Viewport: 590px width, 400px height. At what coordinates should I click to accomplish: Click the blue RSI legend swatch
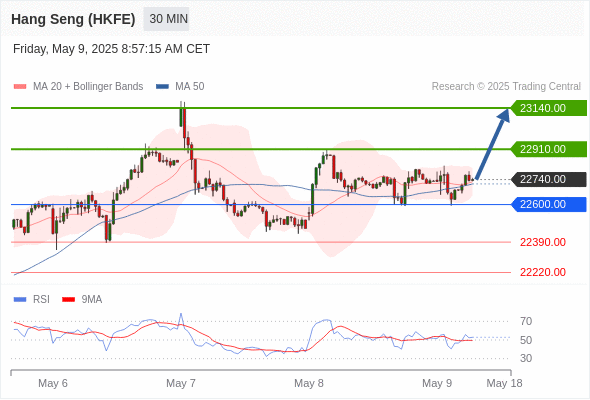(20, 300)
